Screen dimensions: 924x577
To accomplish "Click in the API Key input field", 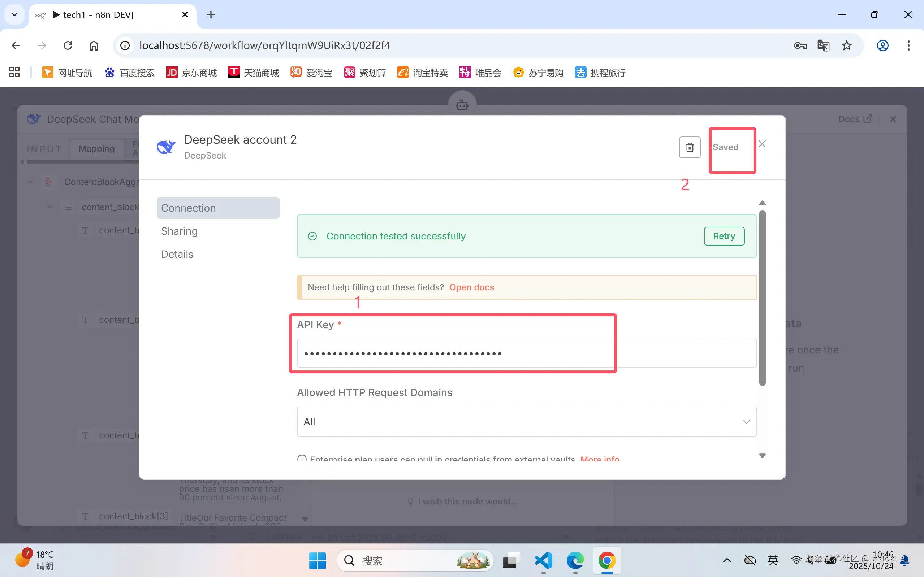I will pos(526,353).
